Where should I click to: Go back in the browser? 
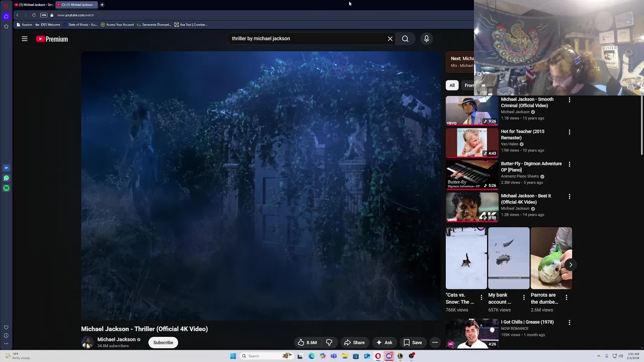click(x=17, y=15)
